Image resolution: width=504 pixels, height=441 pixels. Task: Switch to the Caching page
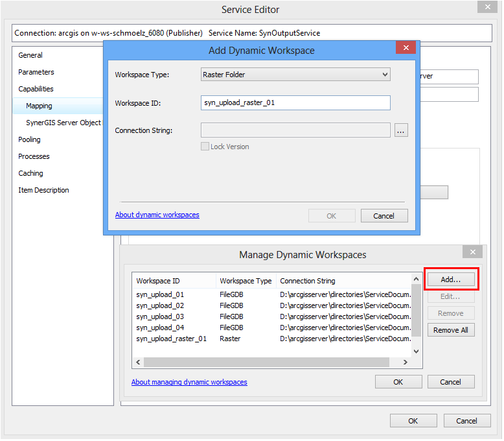click(30, 173)
